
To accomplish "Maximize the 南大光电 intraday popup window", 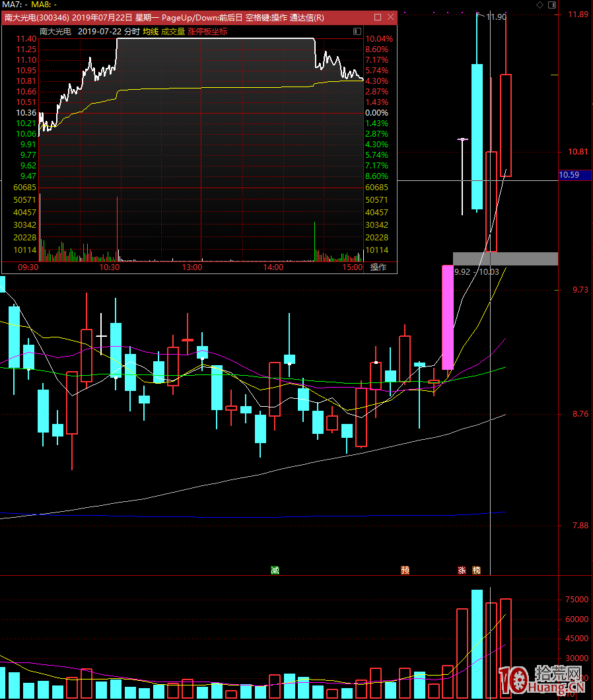I will click(x=378, y=17).
